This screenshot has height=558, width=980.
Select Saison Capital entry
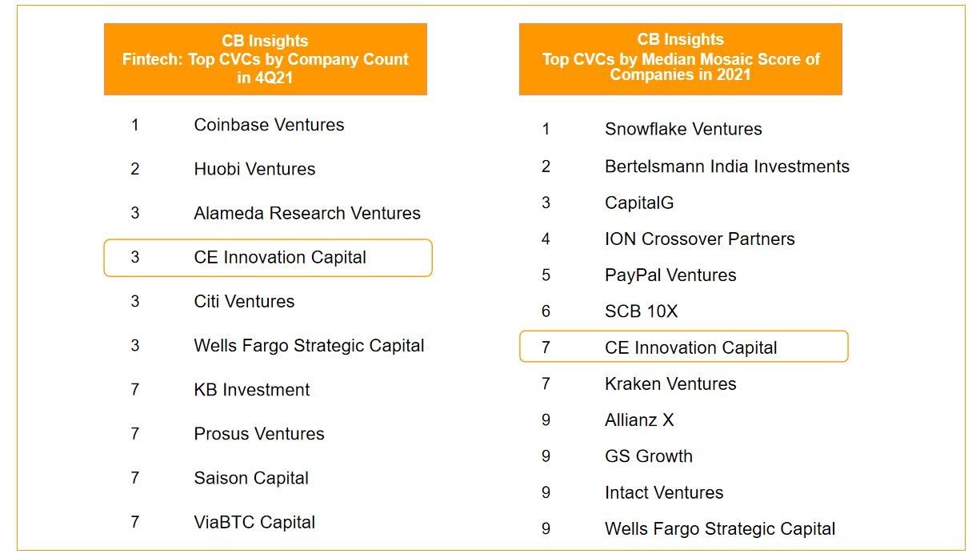tap(250, 478)
